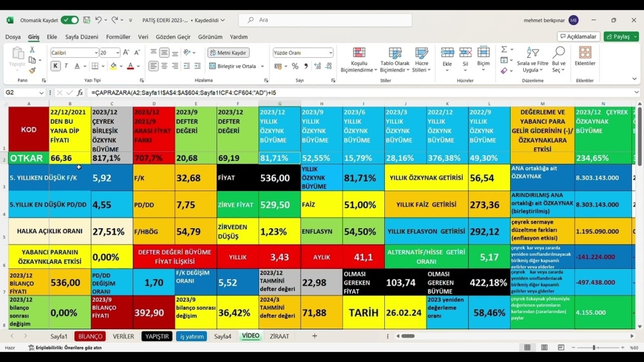The height and width of the screenshot is (362, 644).
Task: Open the Formüller ribbon tab
Action: click(x=118, y=37)
